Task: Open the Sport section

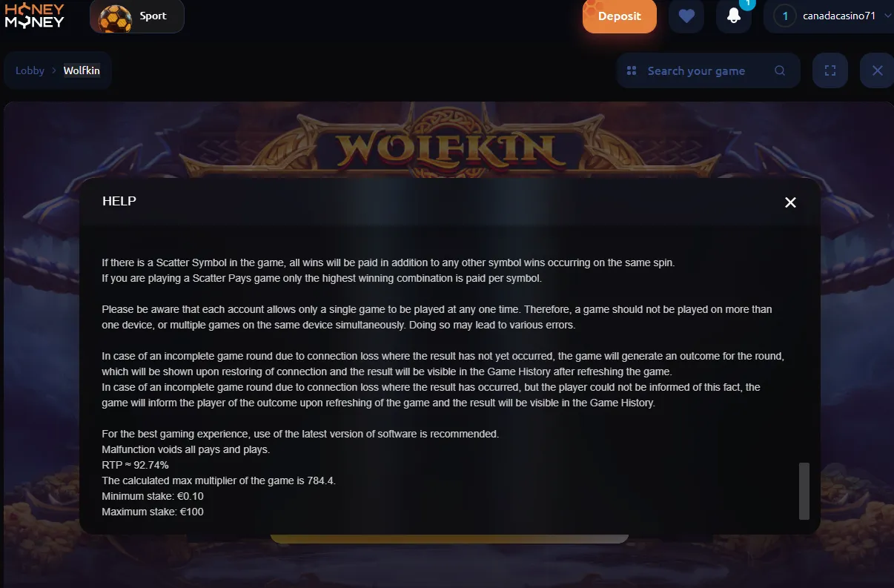Action: click(x=137, y=16)
